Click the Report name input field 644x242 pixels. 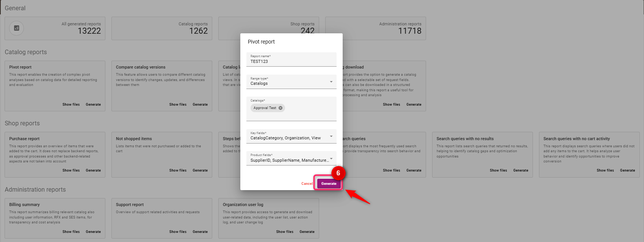291,61
